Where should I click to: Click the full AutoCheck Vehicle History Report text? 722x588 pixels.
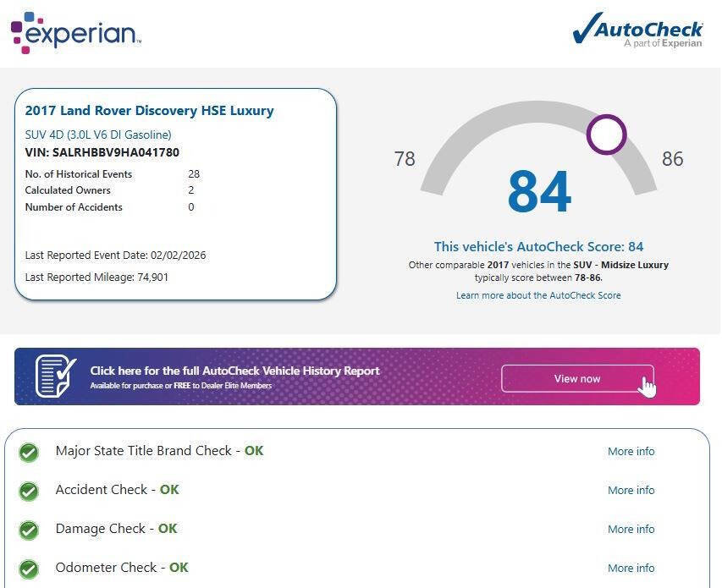pyautogui.click(x=234, y=371)
